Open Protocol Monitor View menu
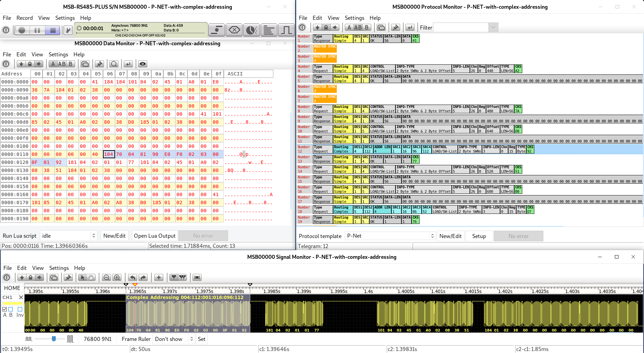 point(333,18)
